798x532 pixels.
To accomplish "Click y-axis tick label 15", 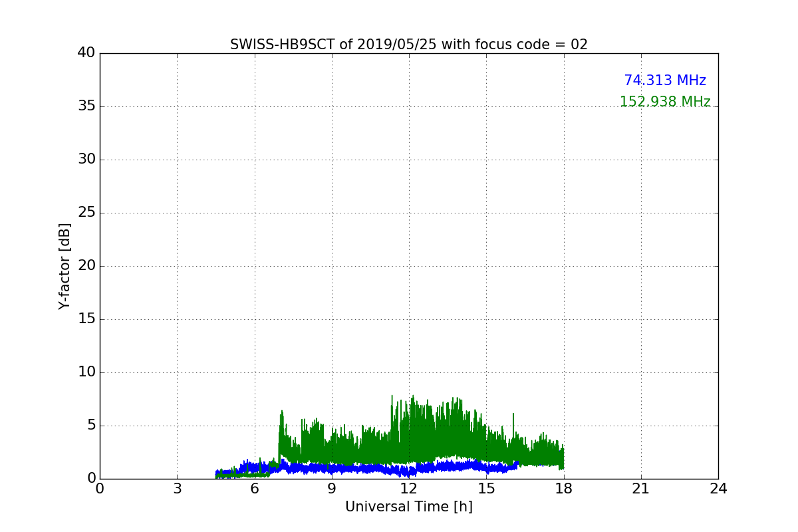I will click(x=86, y=319).
